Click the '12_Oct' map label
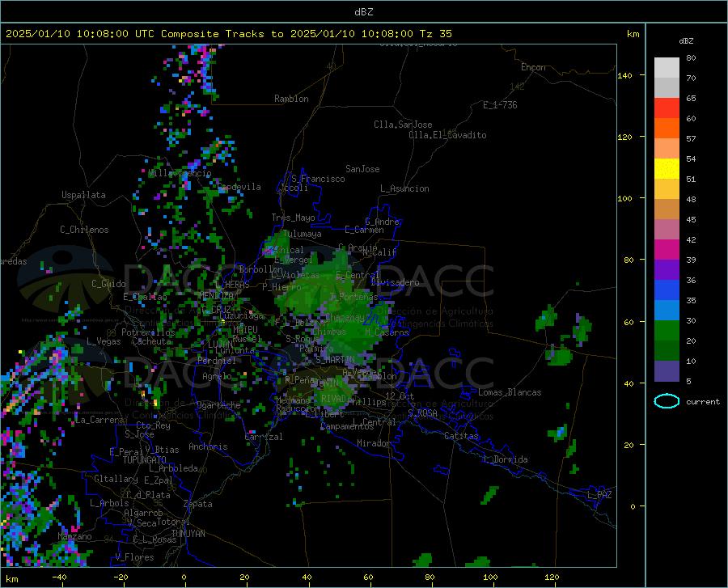Screen dimensions: 728x588 click(400, 396)
